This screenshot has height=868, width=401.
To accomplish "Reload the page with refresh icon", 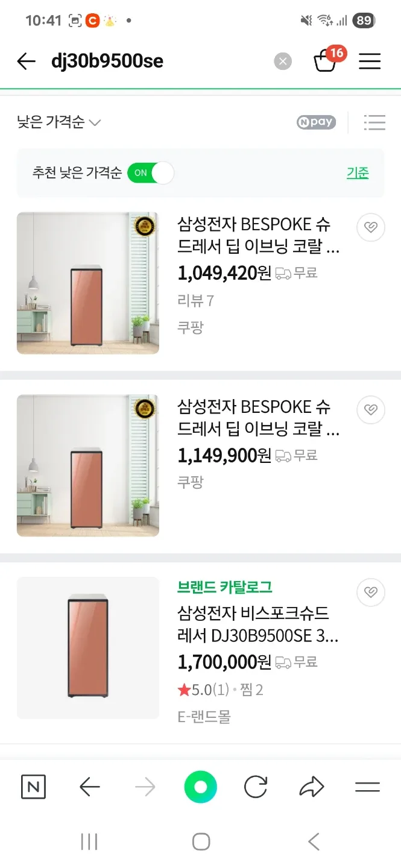I will 256,787.
